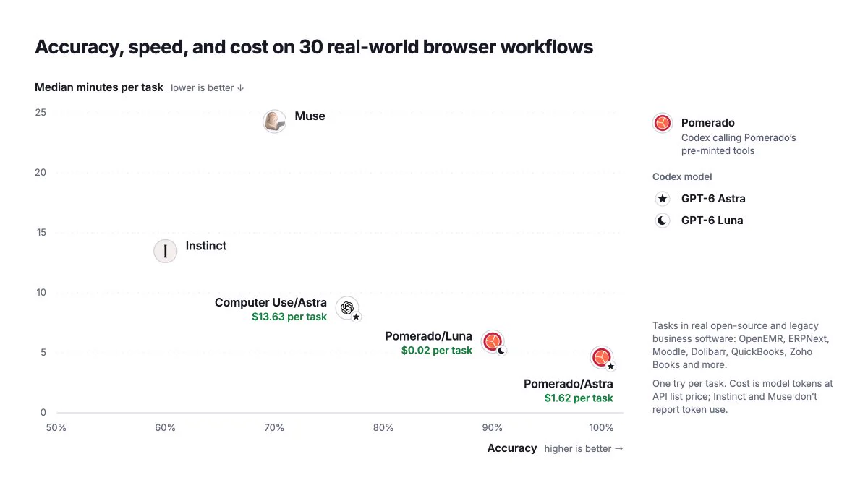The image size is (868, 488).
Task: Click the 'Codex calling Pomerado's pre-minted tools' description
Action: click(739, 144)
